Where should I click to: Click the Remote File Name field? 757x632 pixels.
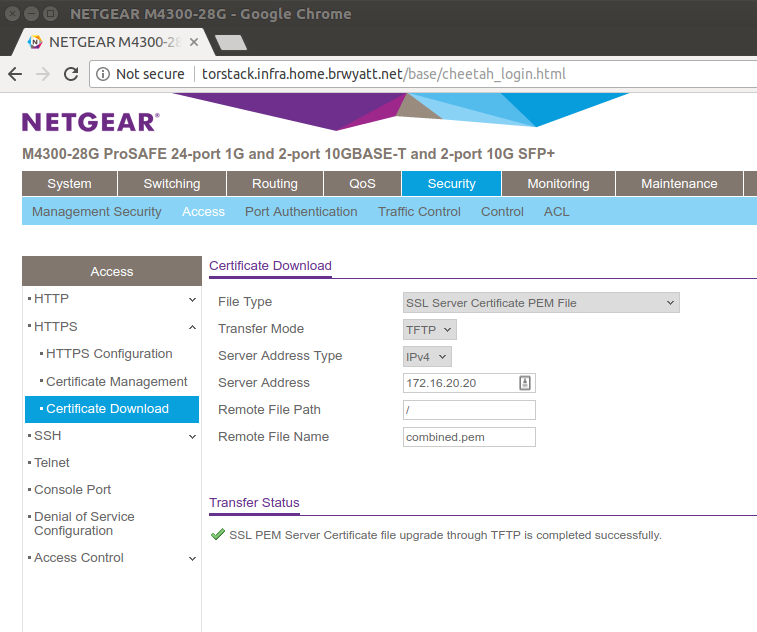coord(469,437)
